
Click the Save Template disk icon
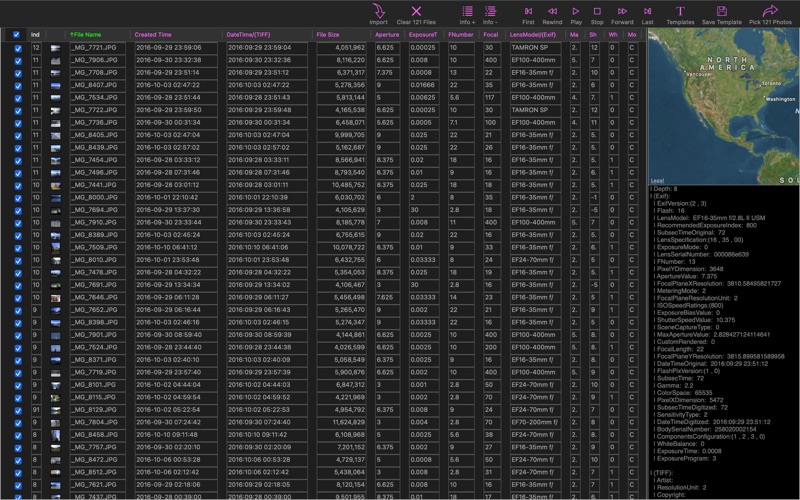721,11
